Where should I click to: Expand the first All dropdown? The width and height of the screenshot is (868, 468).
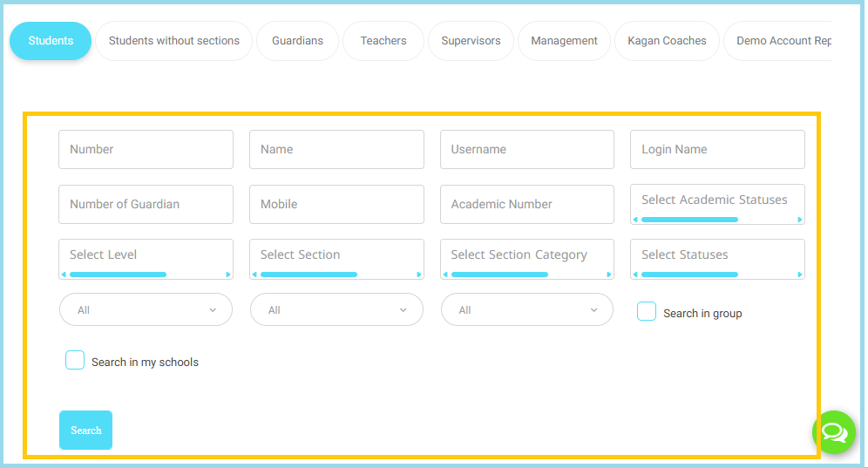[x=146, y=310]
